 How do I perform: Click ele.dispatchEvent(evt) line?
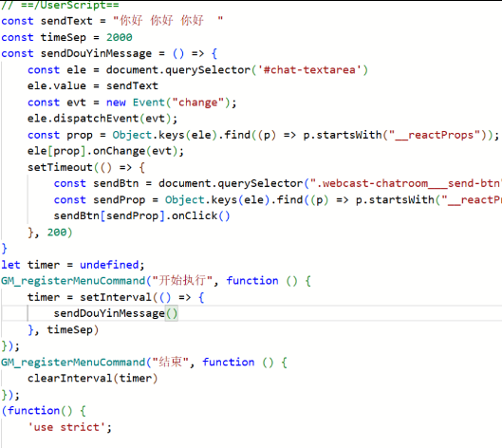tap(102, 119)
